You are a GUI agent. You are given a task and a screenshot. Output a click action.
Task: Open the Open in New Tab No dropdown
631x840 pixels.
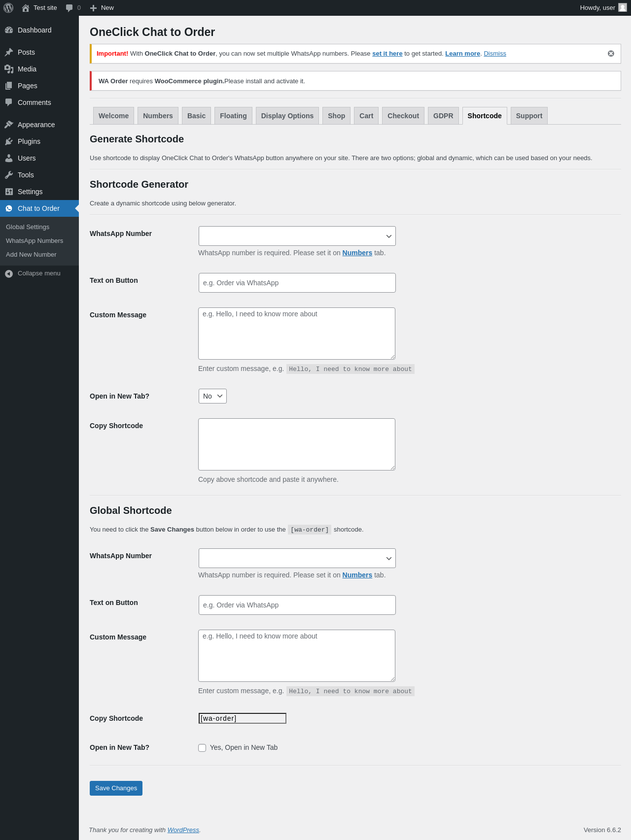[x=212, y=396]
